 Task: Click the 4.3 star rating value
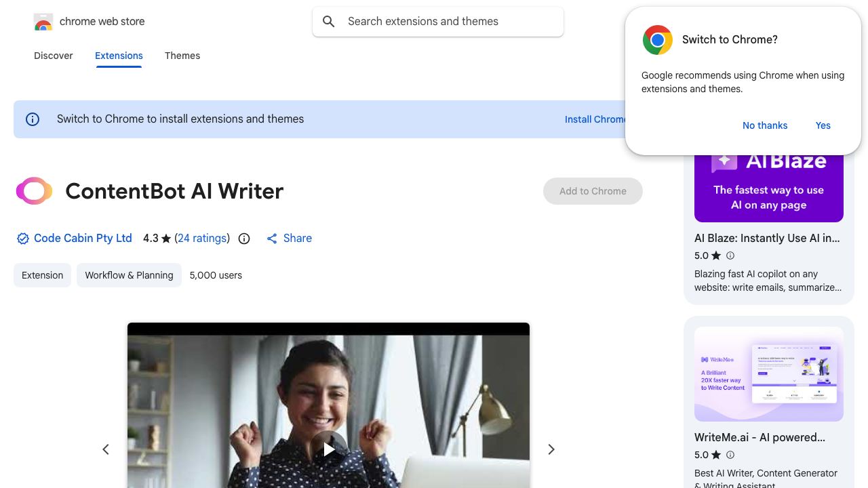[x=151, y=238]
